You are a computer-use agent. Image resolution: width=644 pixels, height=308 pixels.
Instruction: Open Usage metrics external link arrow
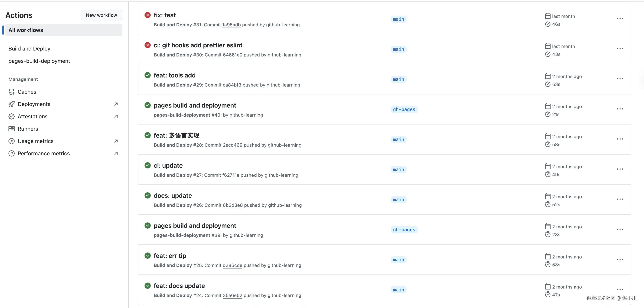116,141
